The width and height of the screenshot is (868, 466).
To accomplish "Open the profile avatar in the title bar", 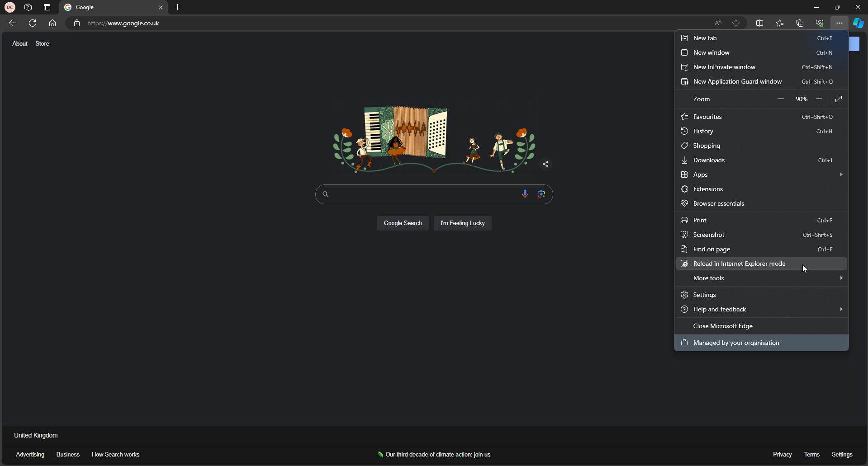I will point(10,7).
